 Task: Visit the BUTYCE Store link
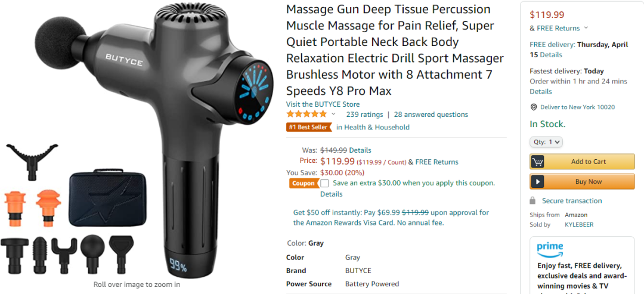click(x=323, y=104)
